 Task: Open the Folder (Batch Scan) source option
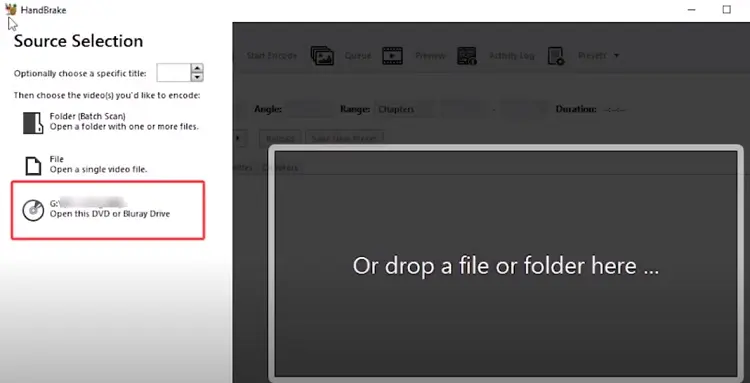[x=110, y=121]
